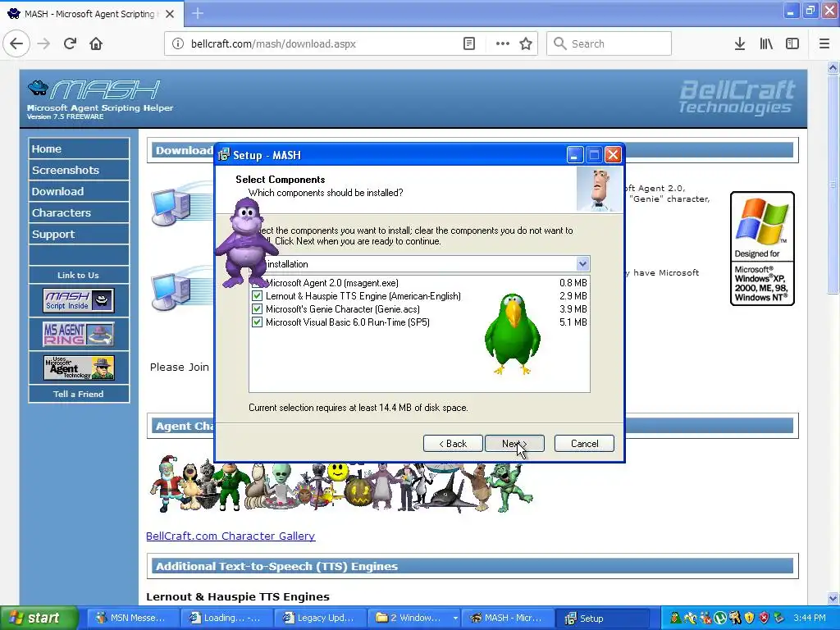The height and width of the screenshot is (630, 840).
Task: Click the Setup wizard butler image
Action: 599,189
